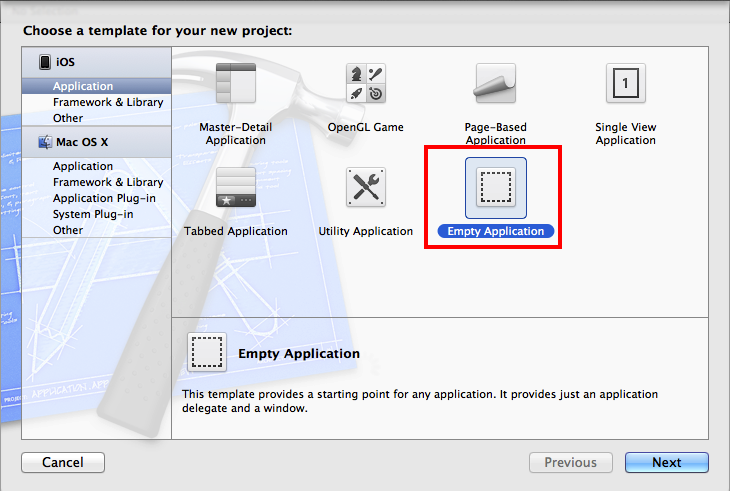
Task: Click the Page-Based Application label
Action: pyautogui.click(x=495, y=134)
